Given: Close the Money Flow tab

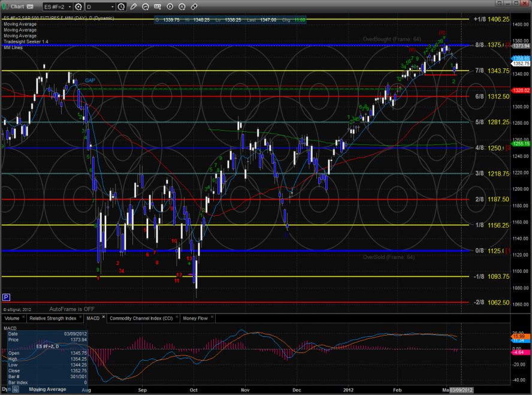Looking at the screenshot, I should 213,317.
